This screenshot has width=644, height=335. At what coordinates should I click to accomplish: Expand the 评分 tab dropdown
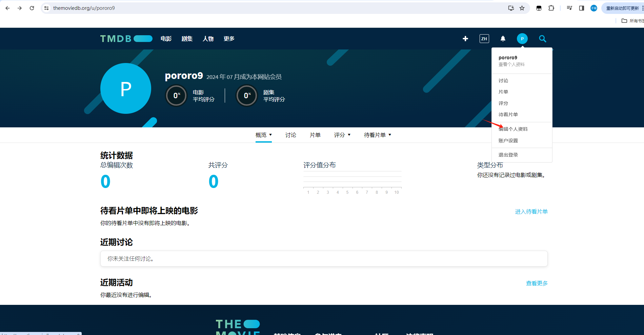[342, 135]
